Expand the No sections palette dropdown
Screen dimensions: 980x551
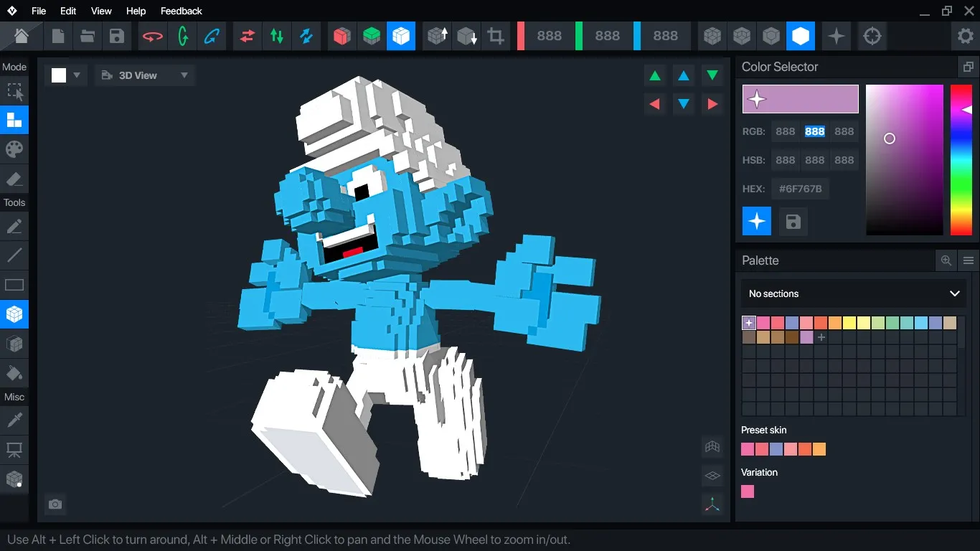click(853, 293)
